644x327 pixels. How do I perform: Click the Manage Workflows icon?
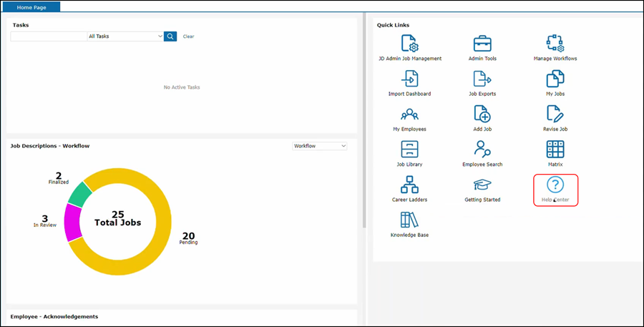pyautogui.click(x=555, y=43)
